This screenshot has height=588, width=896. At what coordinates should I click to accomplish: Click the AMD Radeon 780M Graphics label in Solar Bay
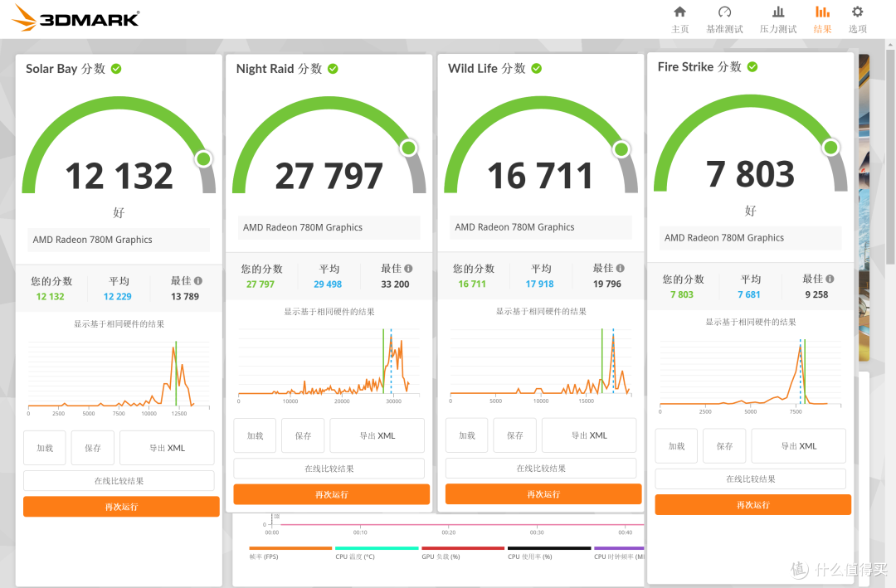93,240
